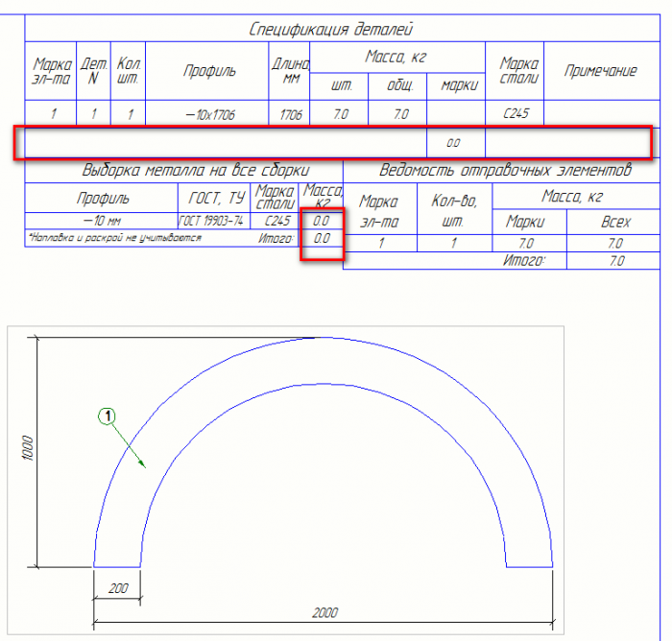Image resolution: width=672 pixels, height=641 pixels.
Task: Select the С245 steel grade in the specification row
Action: pyautogui.click(x=516, y=113)
